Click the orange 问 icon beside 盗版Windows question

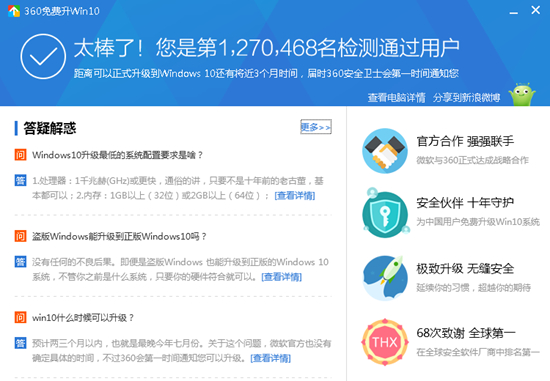point(20,236)
